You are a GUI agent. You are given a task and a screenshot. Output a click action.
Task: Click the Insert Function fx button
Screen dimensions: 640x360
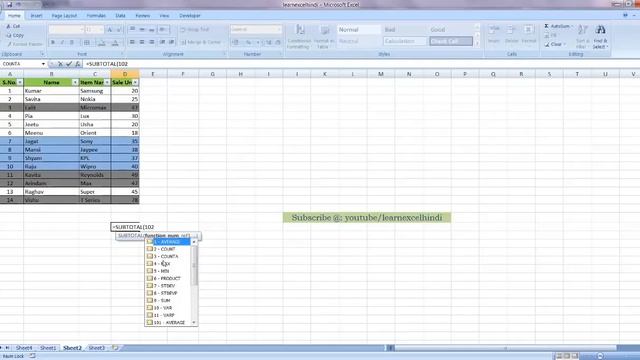[x=78, y=64]
